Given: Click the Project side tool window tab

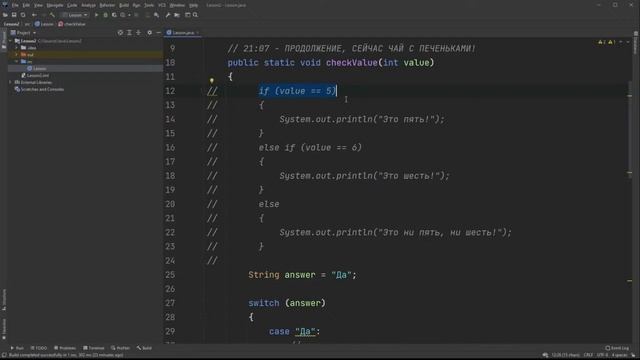Looking at the screenshot, I should pos(4,41).
